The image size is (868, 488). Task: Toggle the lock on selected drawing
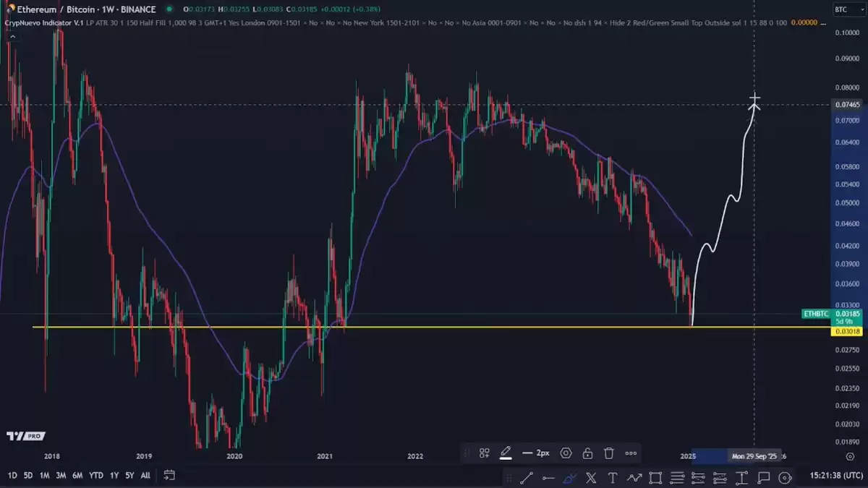coord(587,453)
